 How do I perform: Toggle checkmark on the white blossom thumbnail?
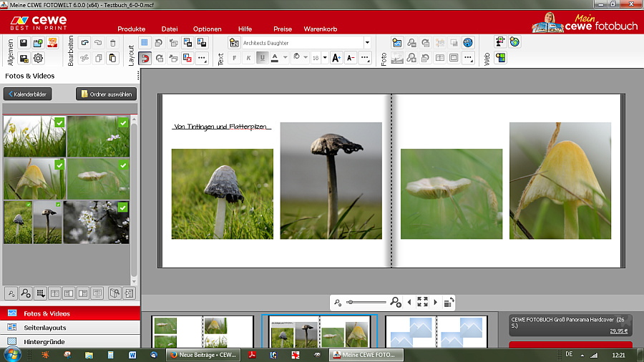tap(123, 207)
